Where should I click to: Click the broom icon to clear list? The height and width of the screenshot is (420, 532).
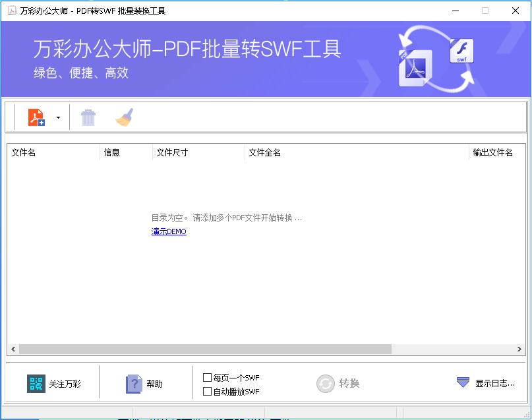[x=124, y=117]
